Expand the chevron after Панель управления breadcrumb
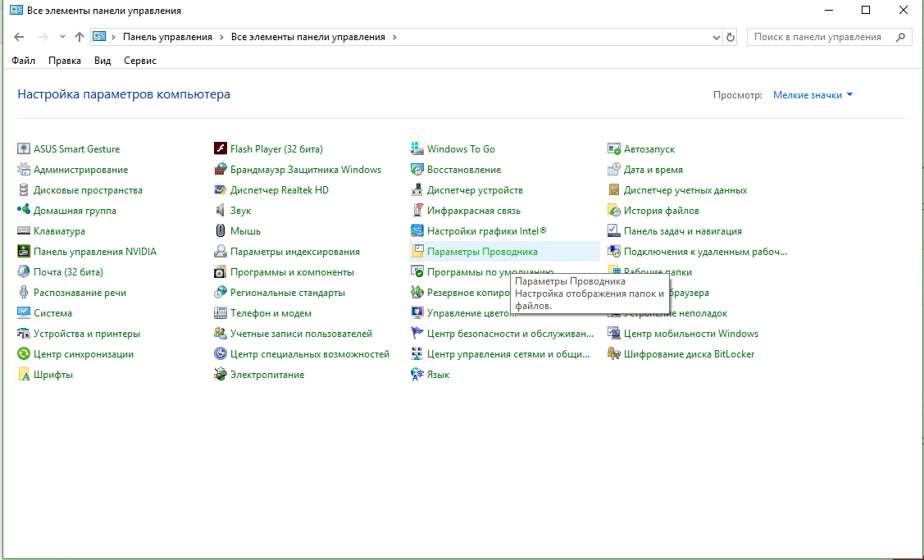 221,37
